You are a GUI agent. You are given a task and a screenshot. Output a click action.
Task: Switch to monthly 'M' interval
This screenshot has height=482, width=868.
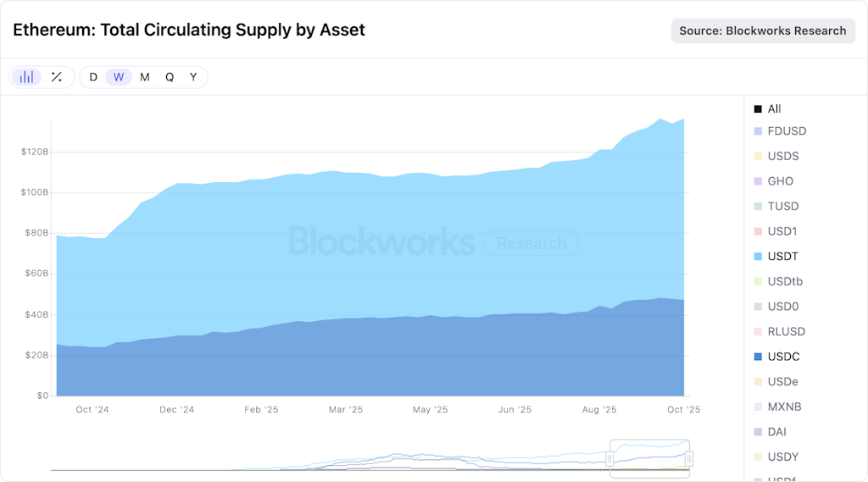(145, 77)
